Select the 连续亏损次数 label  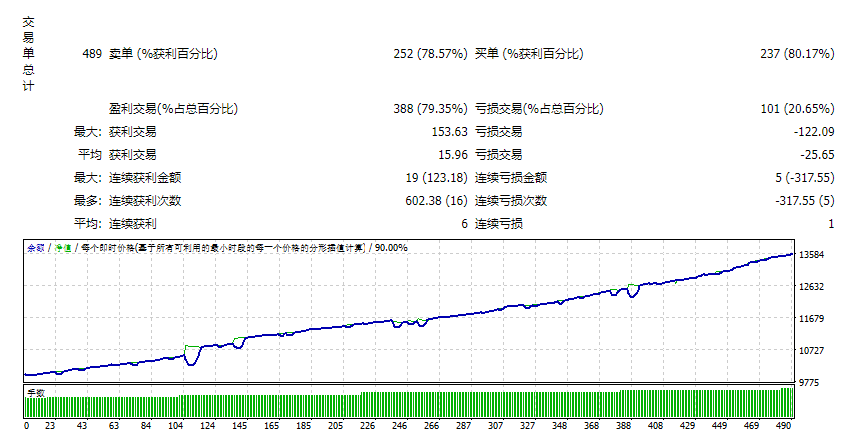[x=511, y=201]
